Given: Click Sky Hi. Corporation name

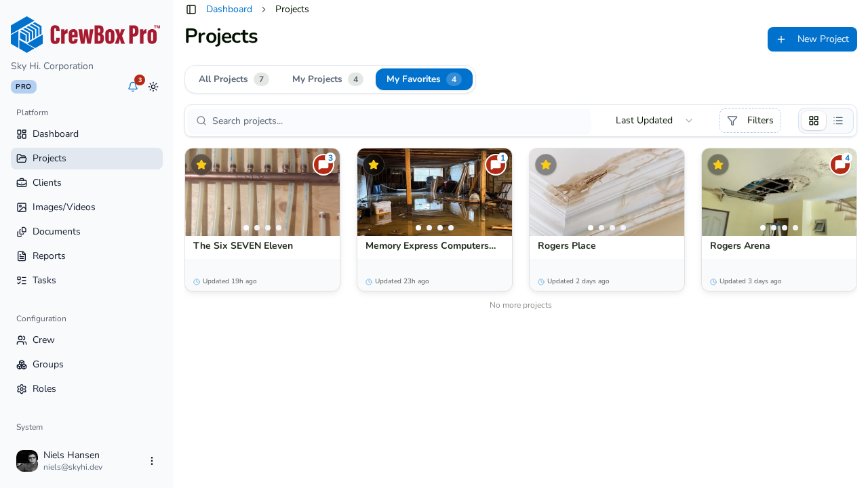Looking at the screenshot, I should pos(52,66).
